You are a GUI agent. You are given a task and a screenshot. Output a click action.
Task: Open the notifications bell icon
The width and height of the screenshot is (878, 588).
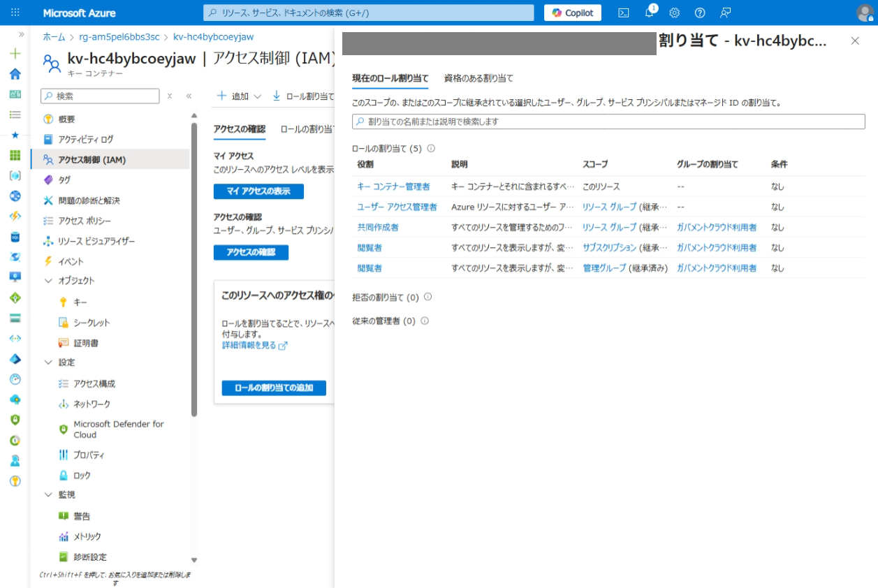point(649,13)
